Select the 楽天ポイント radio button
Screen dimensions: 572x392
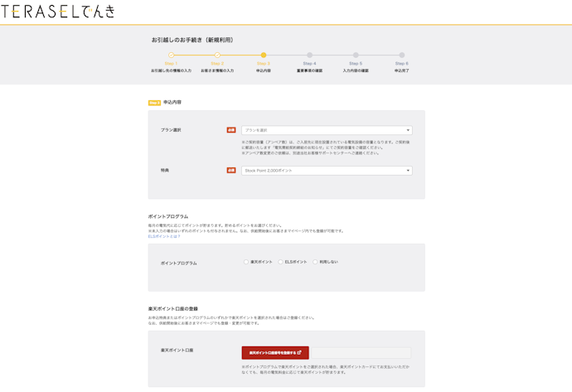coord(246,262)
